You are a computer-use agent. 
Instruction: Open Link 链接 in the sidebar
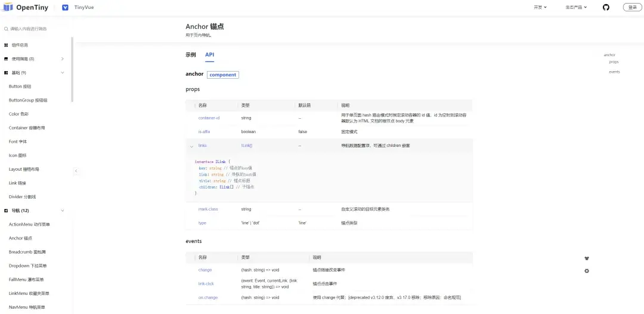pyautogui.click(x=18, y=183)
